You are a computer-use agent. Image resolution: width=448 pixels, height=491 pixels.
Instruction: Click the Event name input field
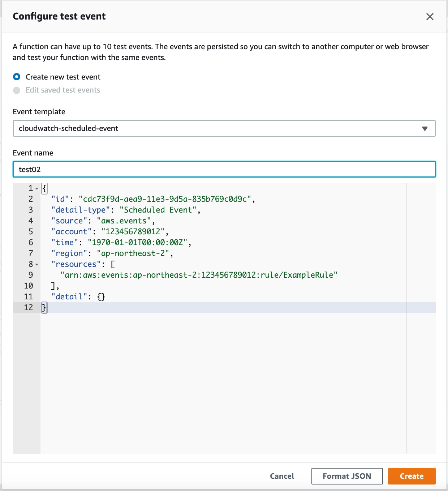224,170
